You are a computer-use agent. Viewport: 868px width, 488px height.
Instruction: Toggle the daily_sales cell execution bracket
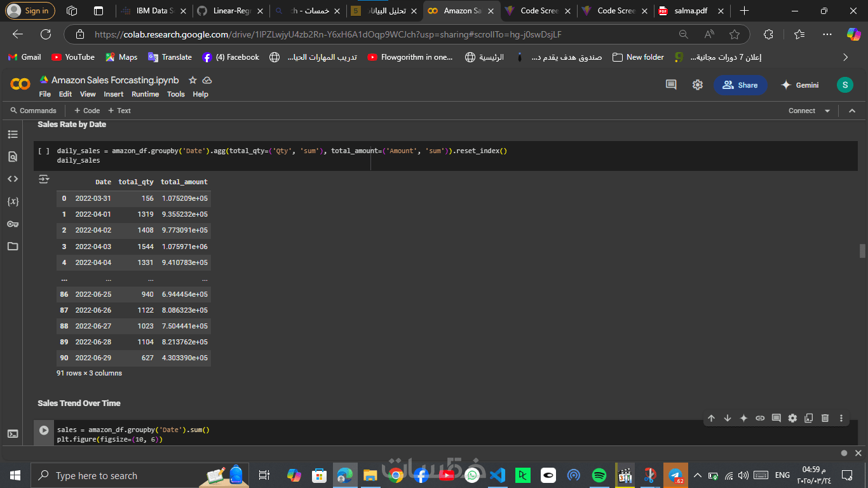tap(44, 151)
